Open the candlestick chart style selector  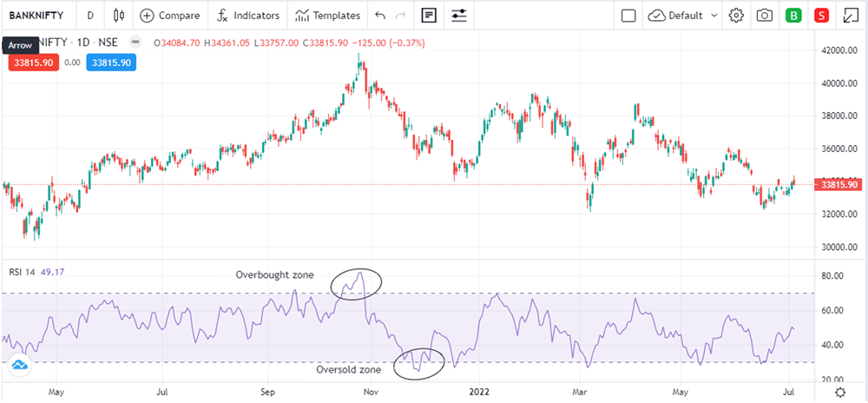(x=118, y=16)
